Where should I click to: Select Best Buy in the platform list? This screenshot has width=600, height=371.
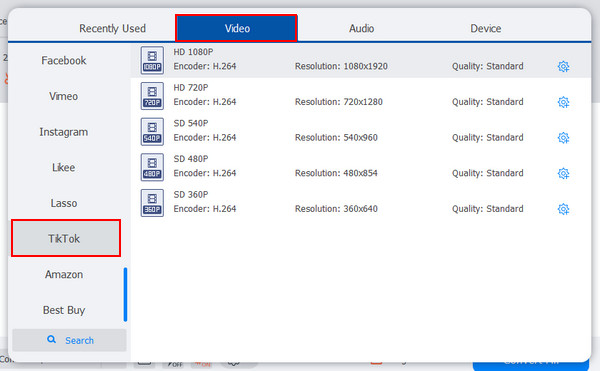coord(64,310)
